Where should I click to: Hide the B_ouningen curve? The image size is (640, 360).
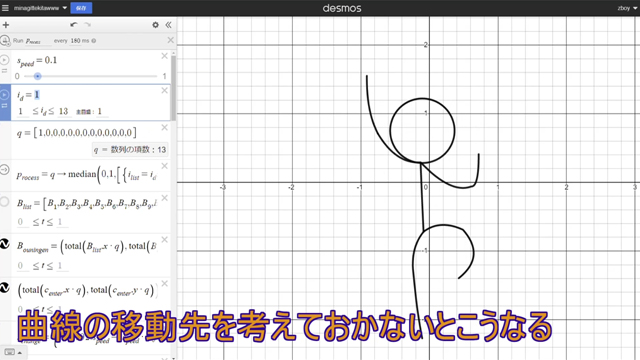pyautogui.click(x=4, y=244)
